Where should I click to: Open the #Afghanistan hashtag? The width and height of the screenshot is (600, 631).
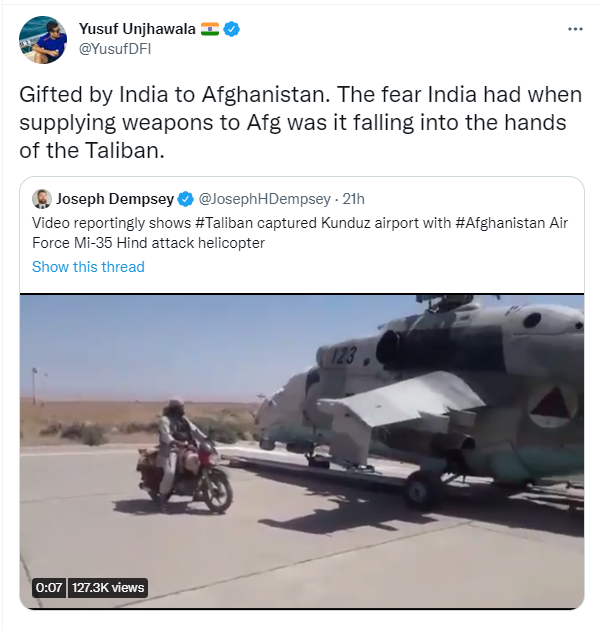(501, 223)
